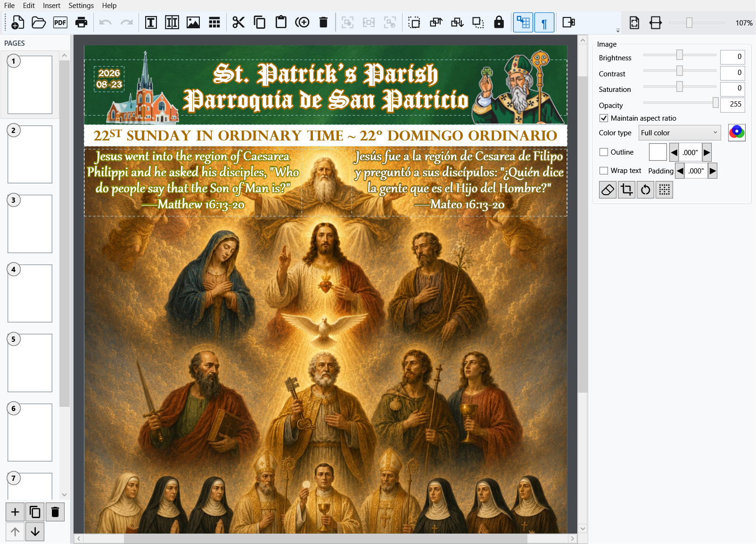Rotate the image
Screen dimensions: 756x544
pos(646,190)
